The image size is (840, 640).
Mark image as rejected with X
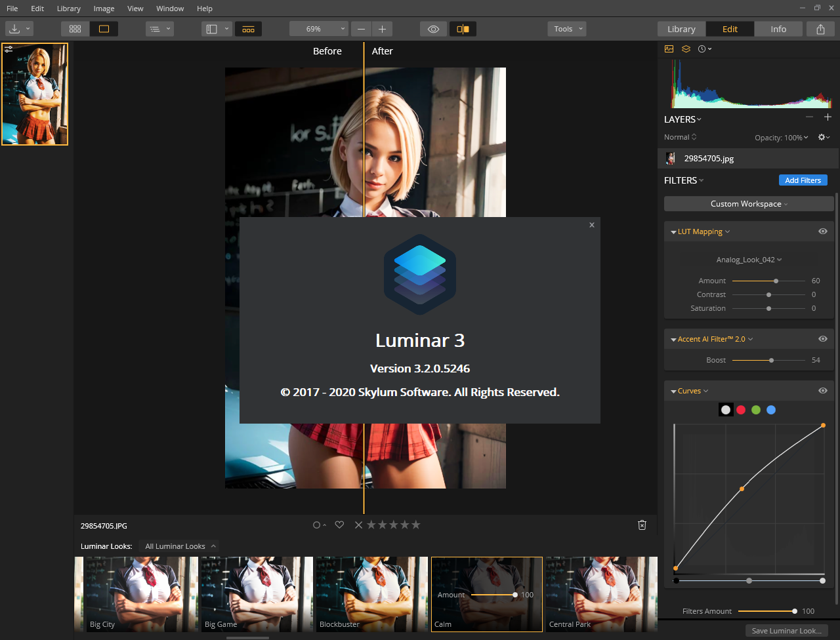pyautogui.click(x=358, y=525)
